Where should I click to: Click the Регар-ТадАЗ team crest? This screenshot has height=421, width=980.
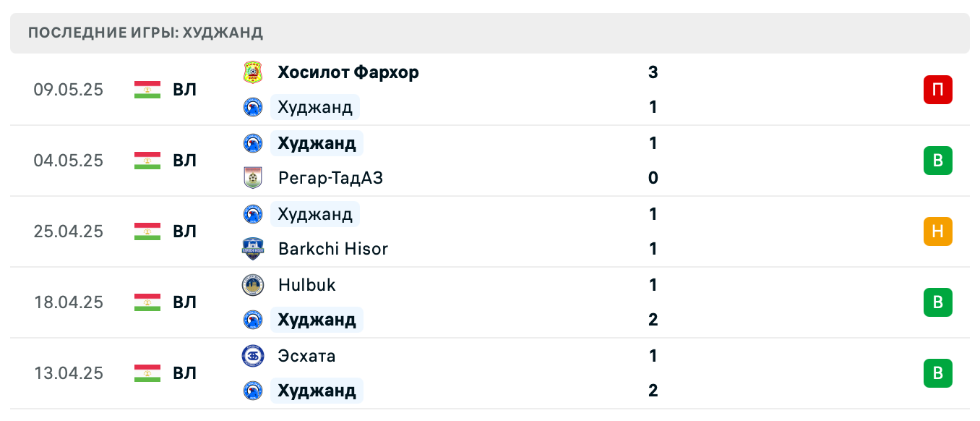point(253,178)
